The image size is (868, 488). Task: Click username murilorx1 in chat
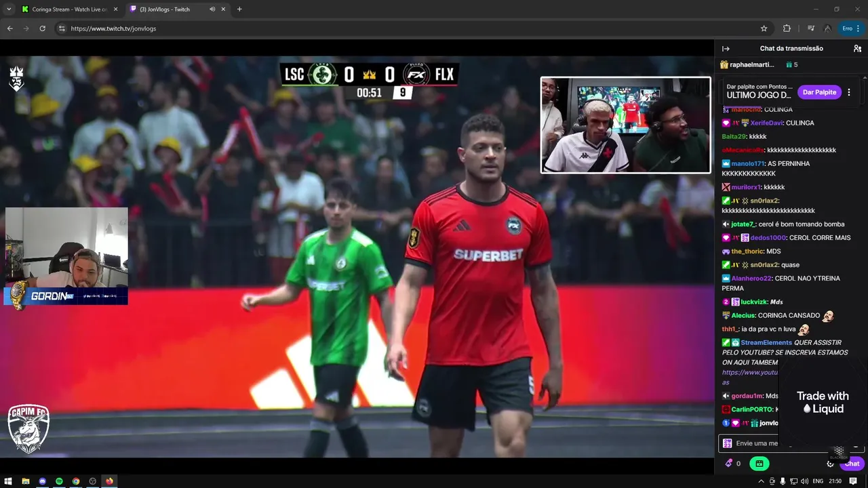745,187
